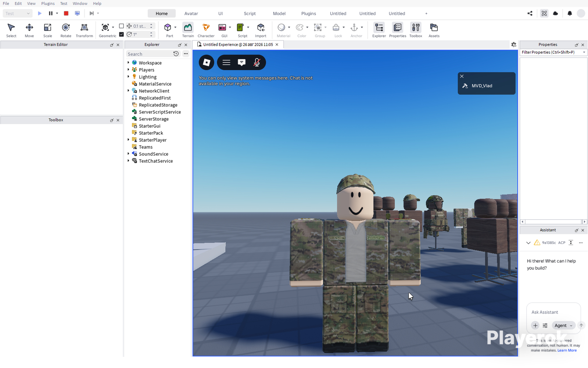
Task: Disable the rotate snapping checkbox
Action: tap(121, 34)
